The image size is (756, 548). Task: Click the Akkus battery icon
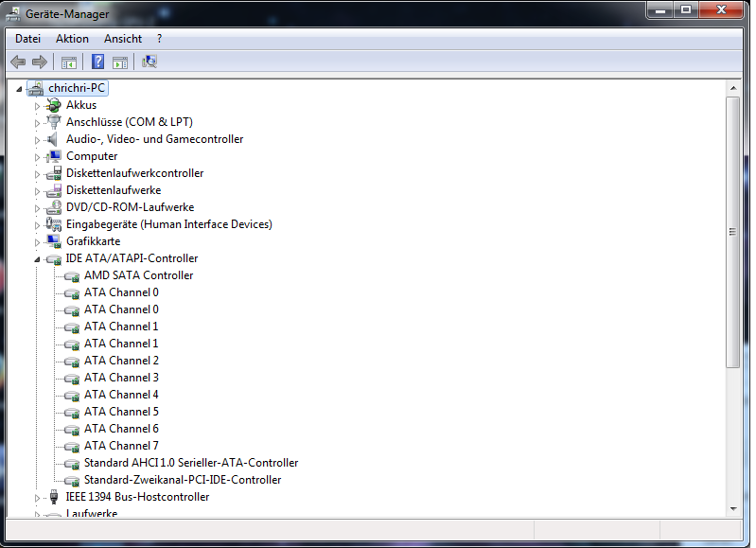pos(54,105)
